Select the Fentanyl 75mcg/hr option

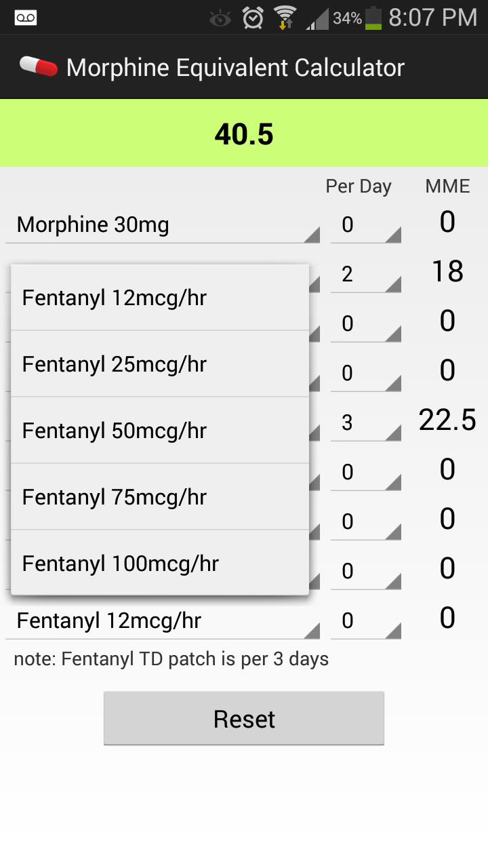[x=160, y=497]
